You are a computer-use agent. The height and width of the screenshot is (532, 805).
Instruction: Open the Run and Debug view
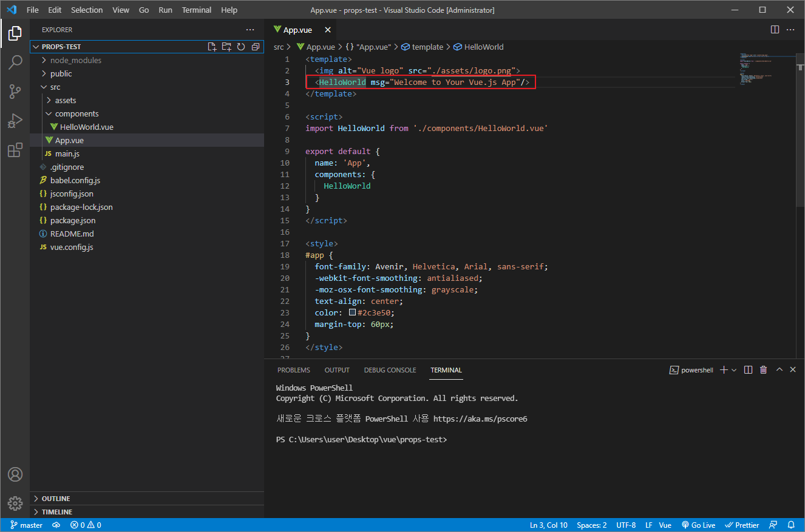click(15, 121)
